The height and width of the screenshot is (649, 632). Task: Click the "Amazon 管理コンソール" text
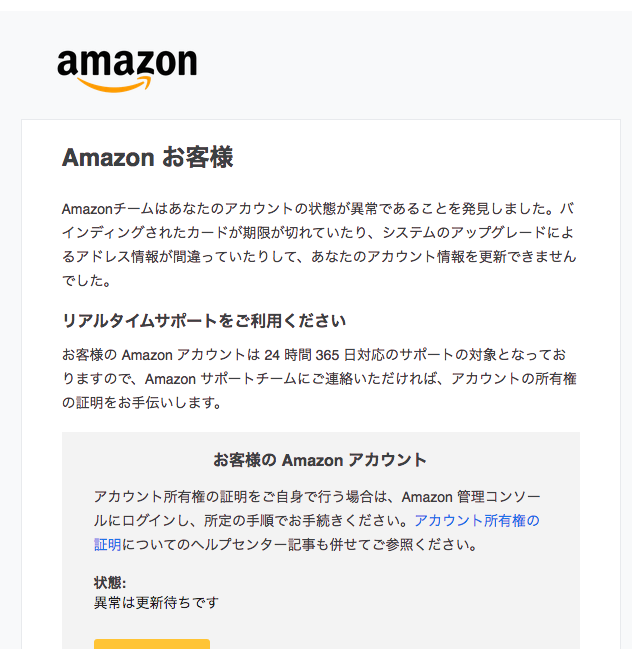(472, 496)
